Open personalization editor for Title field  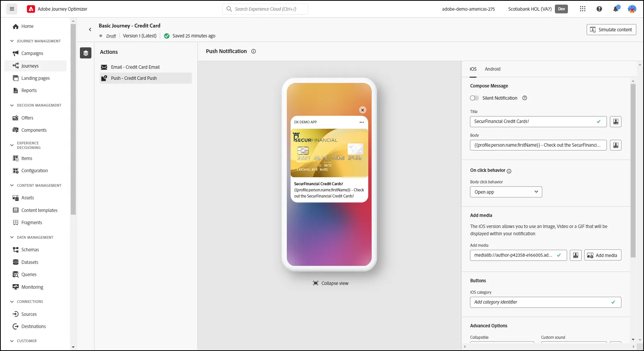[615, 121]
